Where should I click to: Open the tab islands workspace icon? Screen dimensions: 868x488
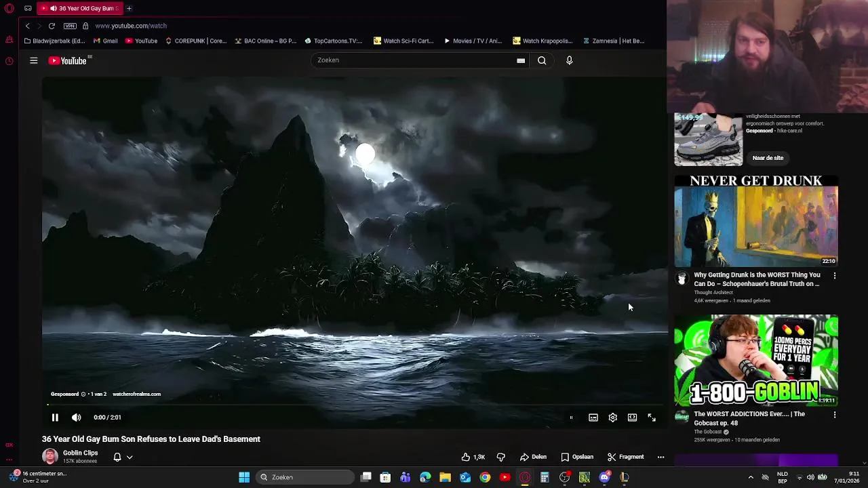[x=28, y=8]
